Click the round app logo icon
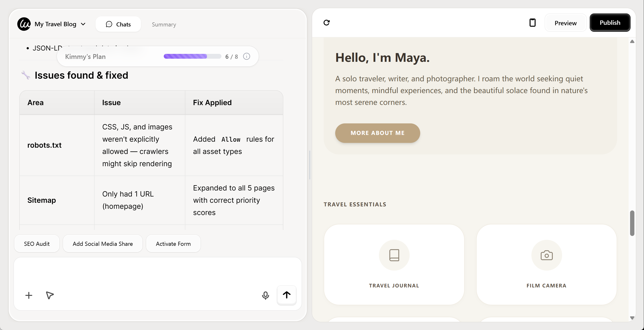This screenshot has height=330, width=644. (24, 24)
